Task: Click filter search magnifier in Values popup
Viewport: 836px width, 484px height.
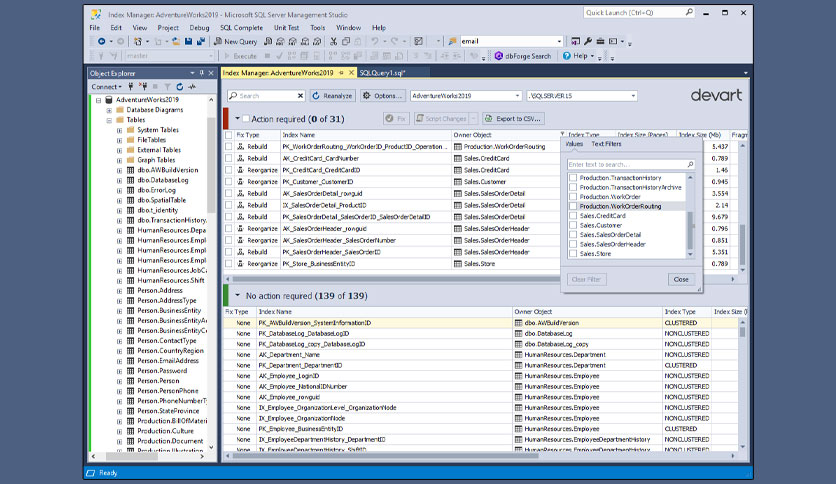Action: coord(690,165)
